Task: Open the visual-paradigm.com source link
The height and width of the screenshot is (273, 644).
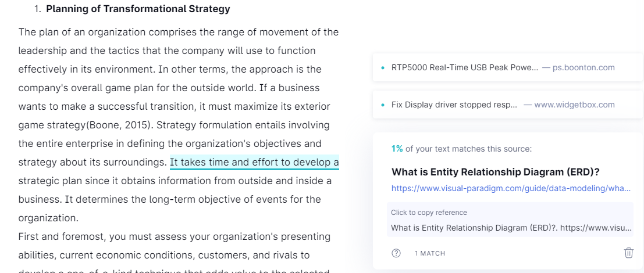Action: tap(512, 189)
